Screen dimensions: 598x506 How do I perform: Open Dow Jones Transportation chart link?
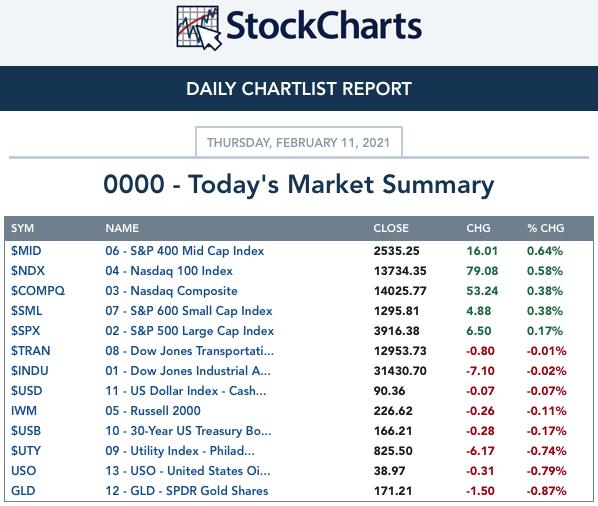point(190,351)
